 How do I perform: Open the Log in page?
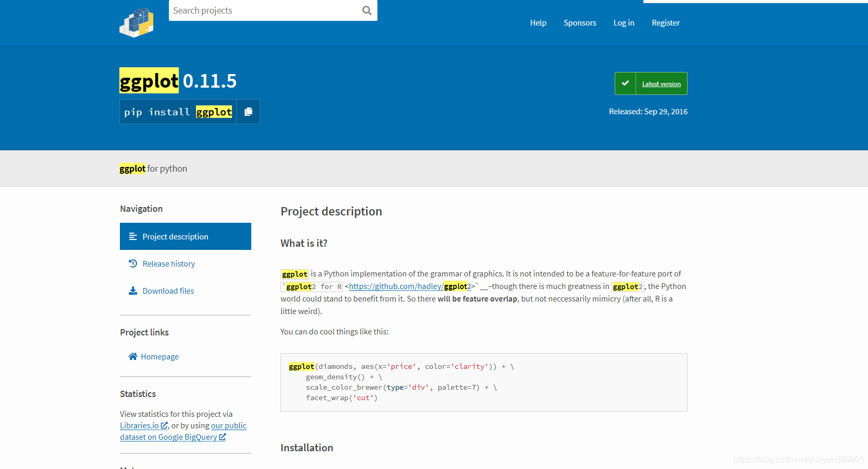click(x=624, y=23)
